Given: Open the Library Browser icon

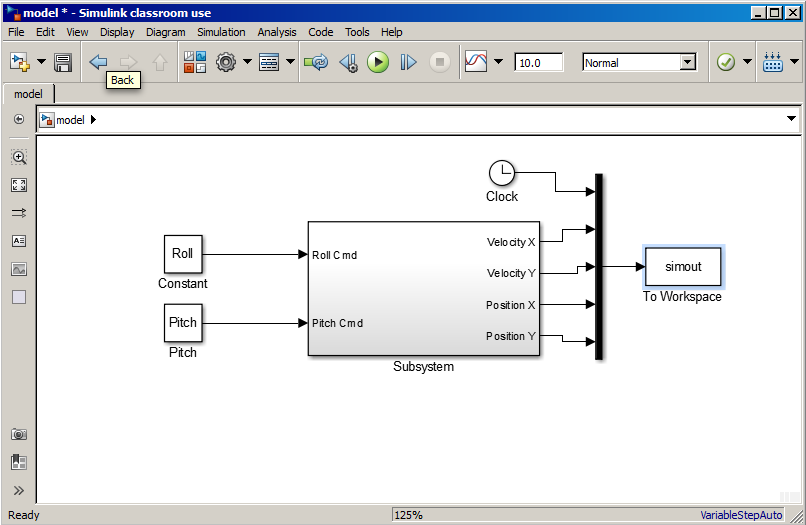Looking at the screenshot, I should click(195, 62).
